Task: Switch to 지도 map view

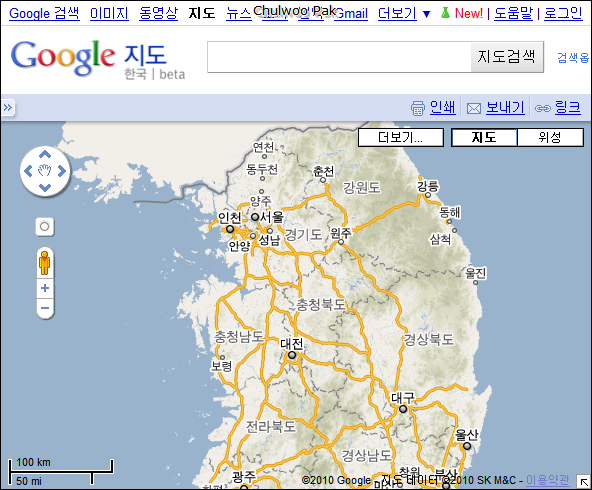Action: point(484,137)
